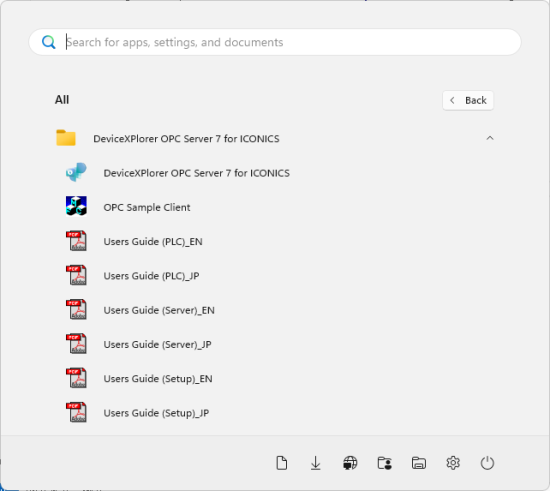550x491 pixels.
Task: Open the Downloads folder icon
Action: (x=316, y=463)
